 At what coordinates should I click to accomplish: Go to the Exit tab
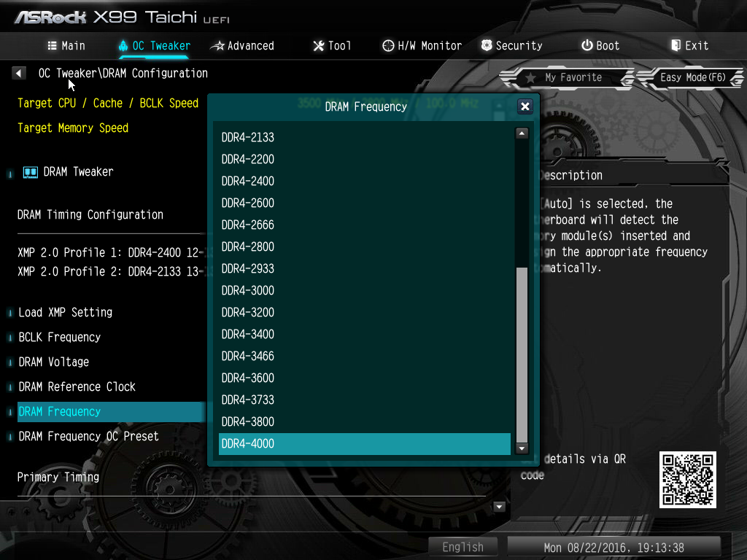click(x=689, y=46)
